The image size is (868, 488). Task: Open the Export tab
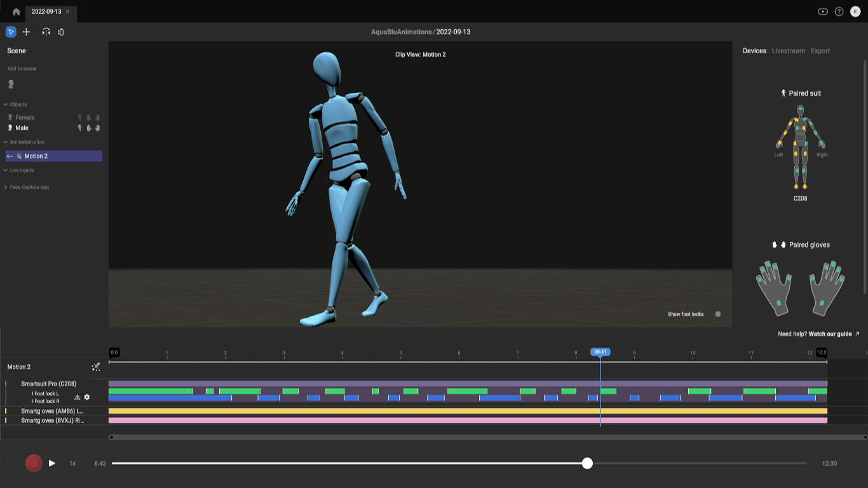click(x=820, y=51)
